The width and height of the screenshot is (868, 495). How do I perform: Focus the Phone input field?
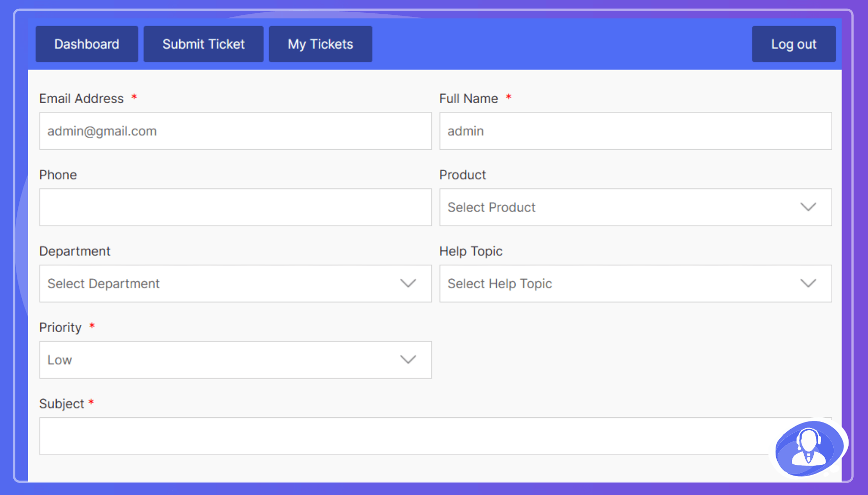coord(235,207)
